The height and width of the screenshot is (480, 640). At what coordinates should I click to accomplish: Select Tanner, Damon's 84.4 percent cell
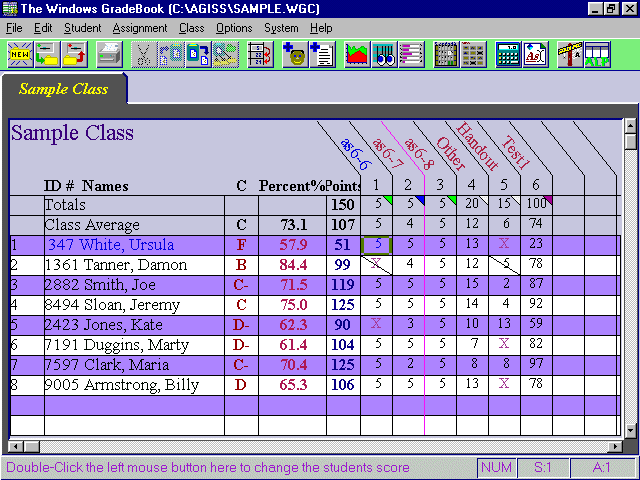292,265
